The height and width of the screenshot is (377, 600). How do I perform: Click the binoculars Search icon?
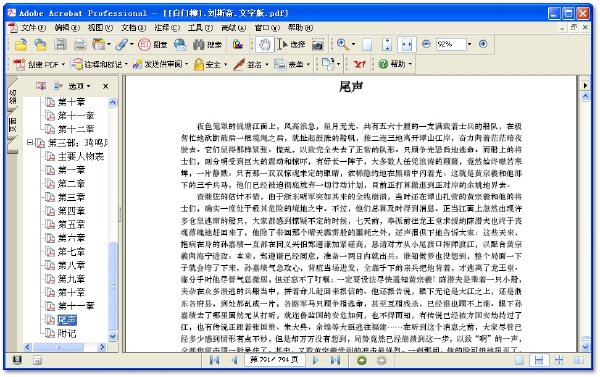click(198, 44)
